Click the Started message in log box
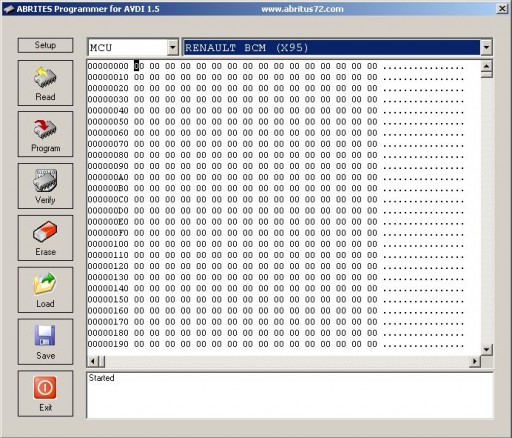 pos(101,378)
